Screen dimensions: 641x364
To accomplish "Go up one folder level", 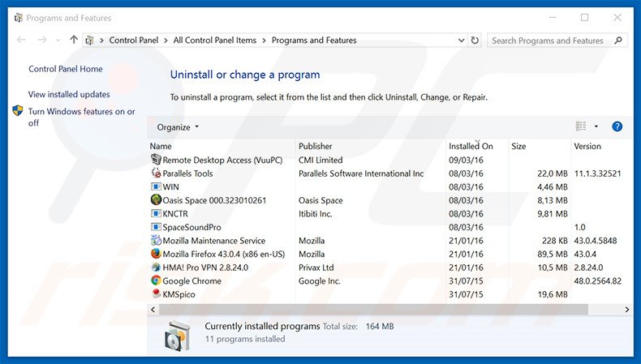I will point(74,40).
